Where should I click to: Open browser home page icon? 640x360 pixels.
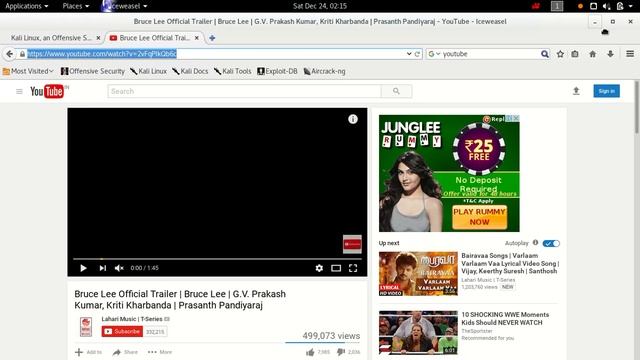pos(593,54)
